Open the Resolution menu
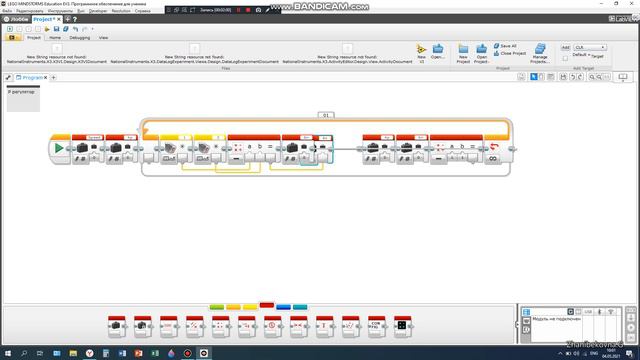This screenshot has height=360, width=640. click(121, 11)
